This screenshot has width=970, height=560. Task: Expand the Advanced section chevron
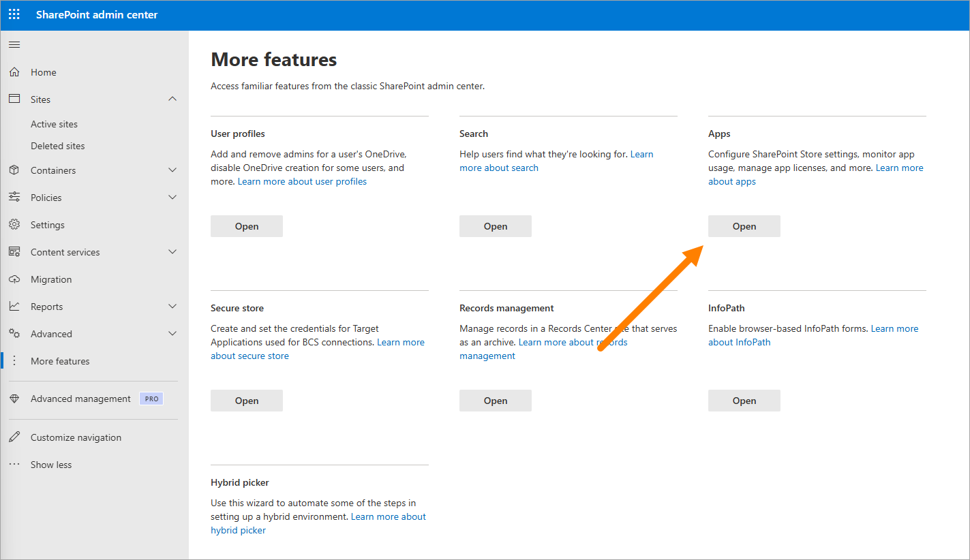click(172, 334)
